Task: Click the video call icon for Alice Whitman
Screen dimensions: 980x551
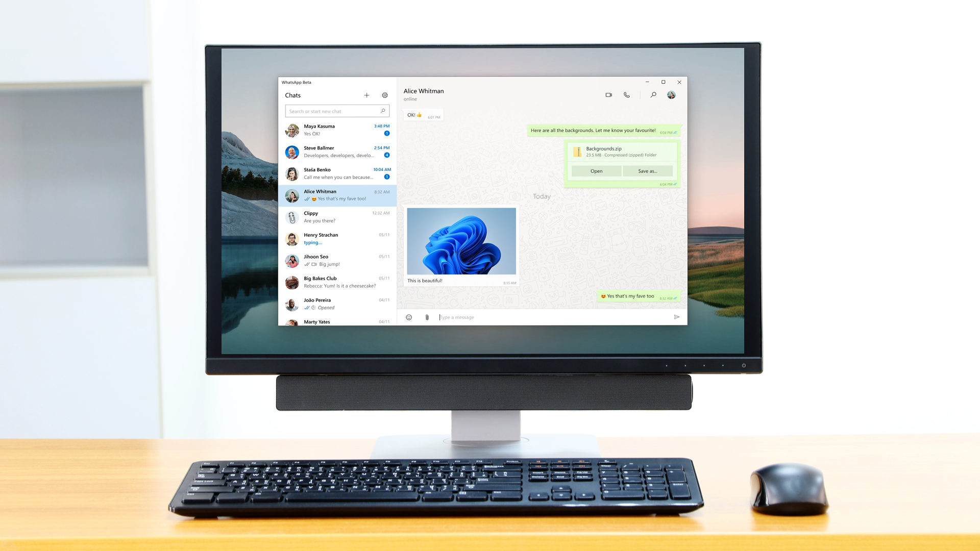Action: point(609,95)
